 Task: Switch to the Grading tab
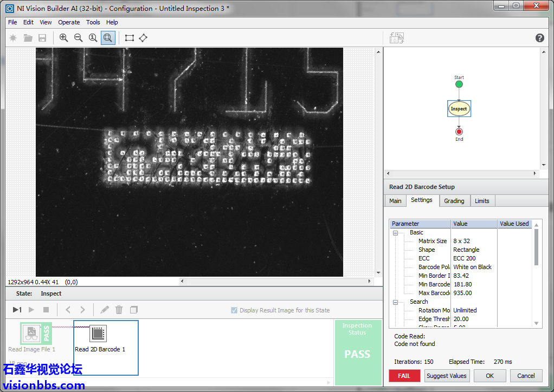point(454,201)
